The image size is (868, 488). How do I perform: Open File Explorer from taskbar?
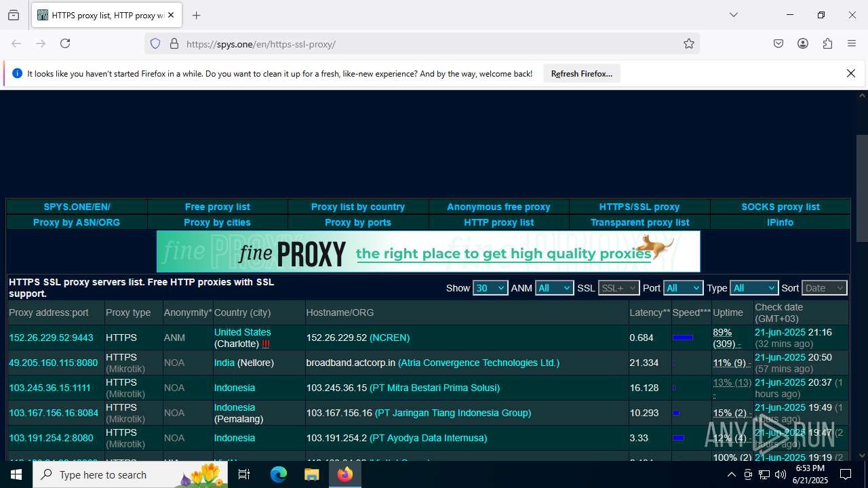click(311, 474)
